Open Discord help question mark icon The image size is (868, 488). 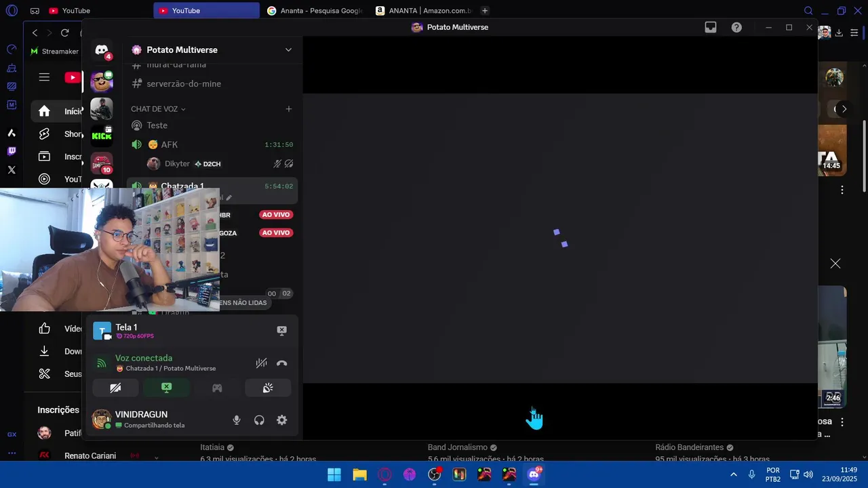[736, 27]
